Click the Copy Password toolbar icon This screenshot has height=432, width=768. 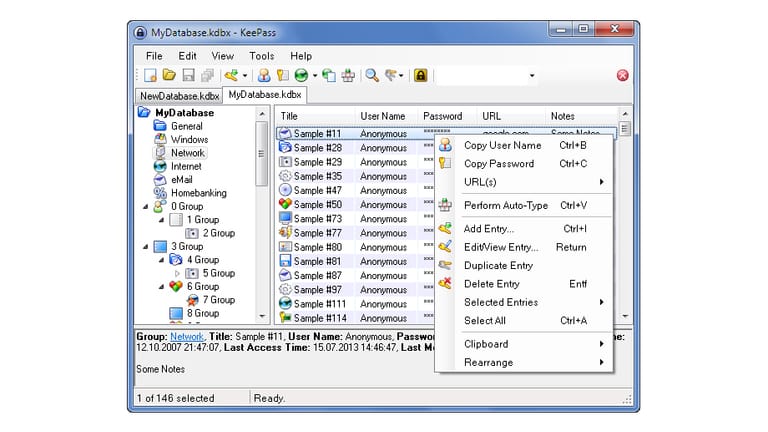pos(283,75)
